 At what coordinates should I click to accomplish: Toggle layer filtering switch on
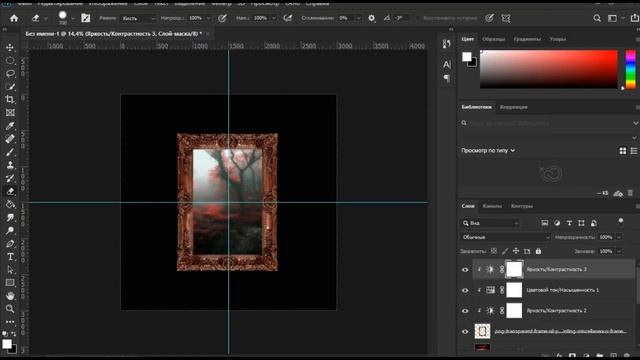621,222
